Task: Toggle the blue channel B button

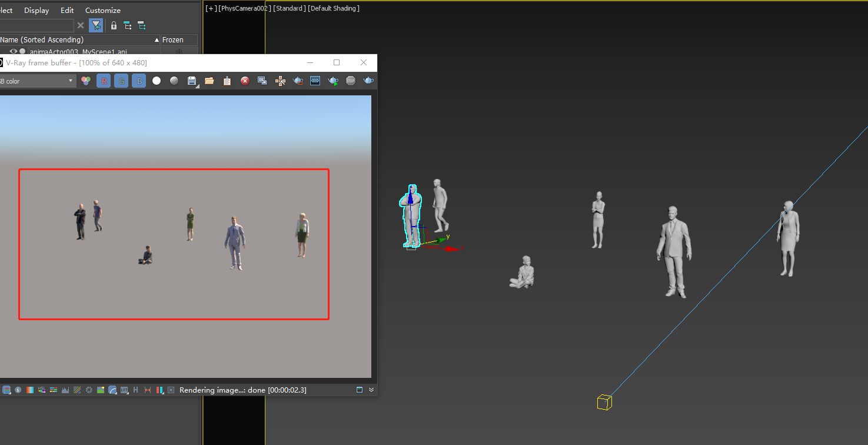Action: point(138,81)
